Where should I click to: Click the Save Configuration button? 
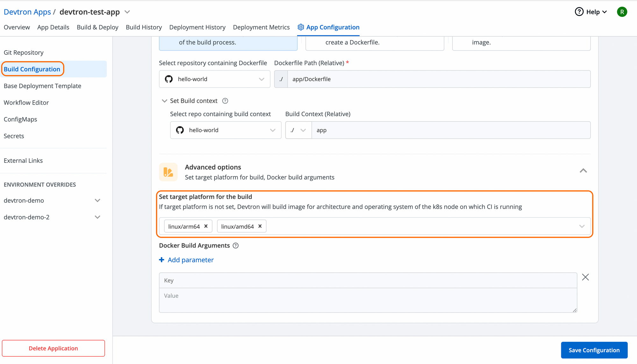click(594, 350)
